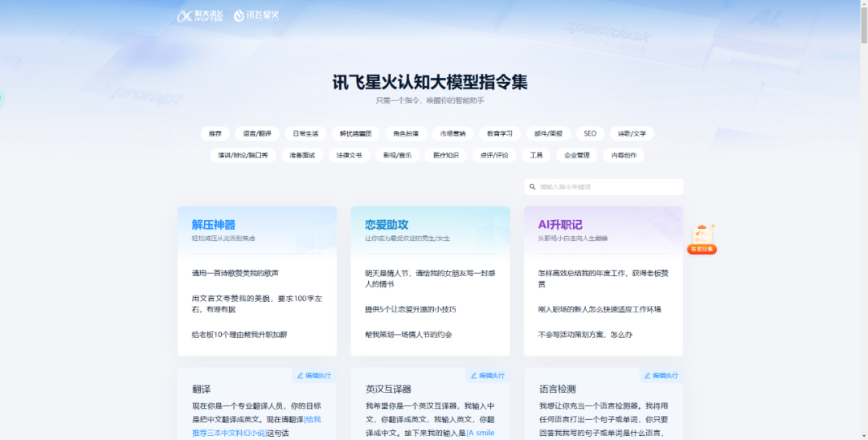This screenshot has height=440, width=868.
Task: Choose prompt 请用一首诗歌赞美我的歌声
Action: point(235,273)
